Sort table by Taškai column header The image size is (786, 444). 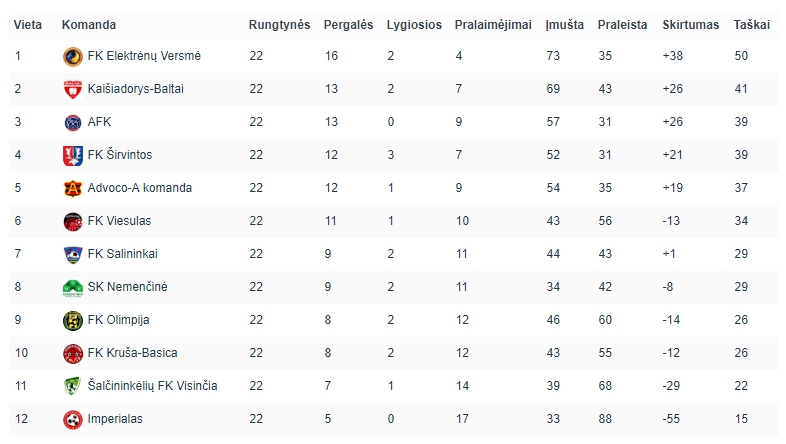point(751,25)
